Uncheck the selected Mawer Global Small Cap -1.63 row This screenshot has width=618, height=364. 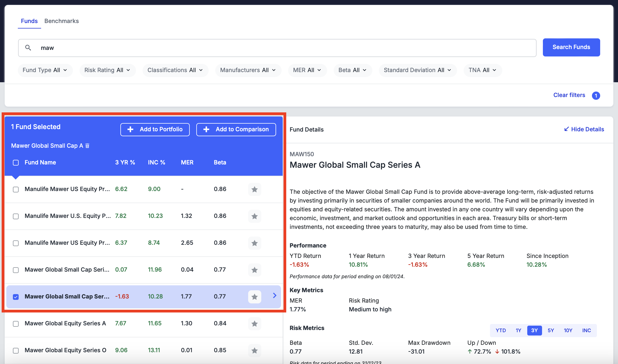[16, 297]
